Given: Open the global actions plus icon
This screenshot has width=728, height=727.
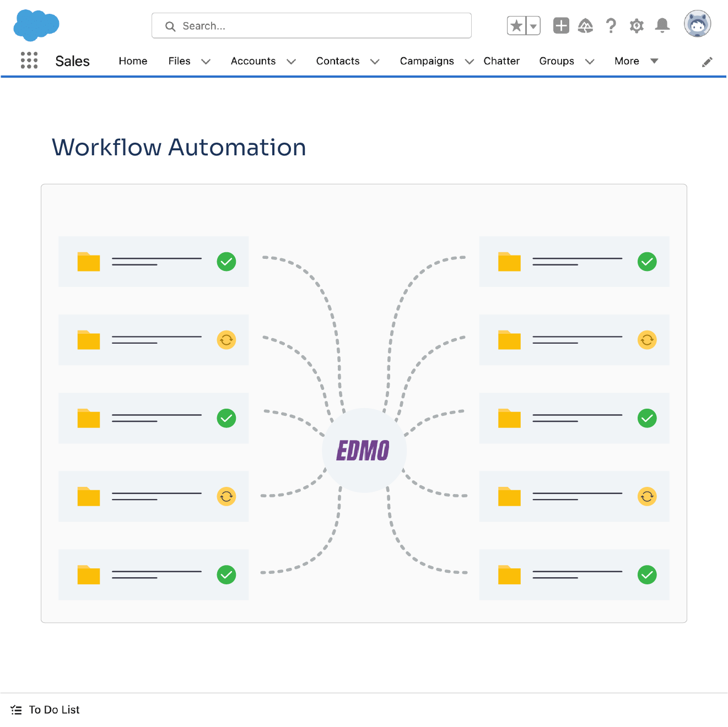Looking at the screenshot, I should [561, 26].
